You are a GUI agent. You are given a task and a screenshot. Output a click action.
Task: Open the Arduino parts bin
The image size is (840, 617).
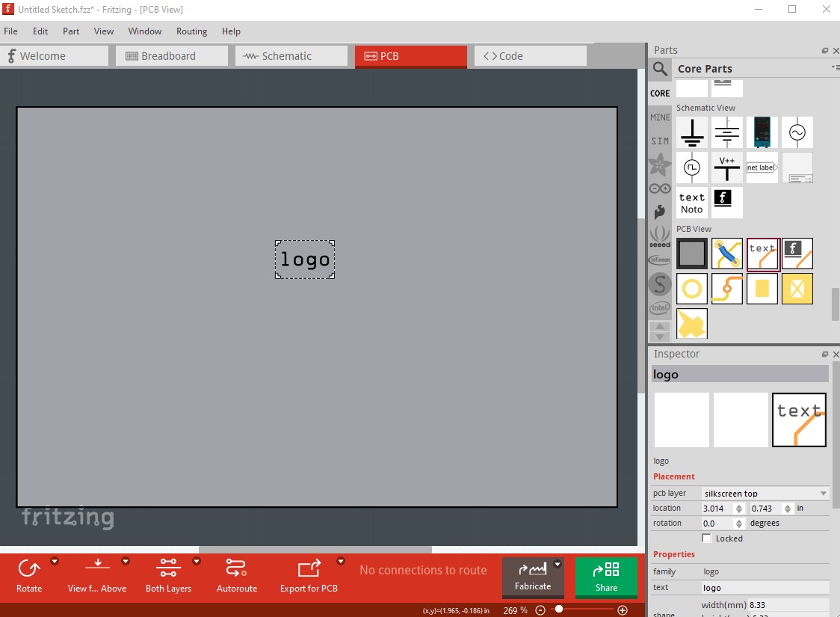tap(659, 188)
